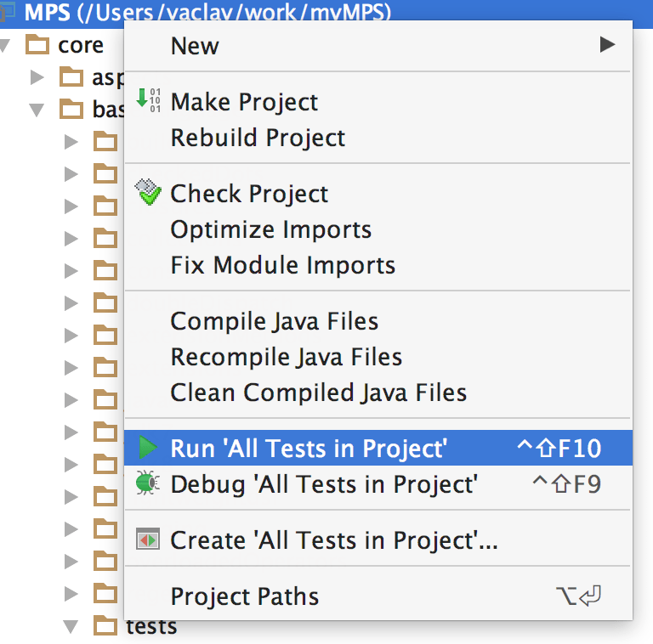Choose Fix Module Imports
Screen dimensions: 653x644
coord(282,265)
